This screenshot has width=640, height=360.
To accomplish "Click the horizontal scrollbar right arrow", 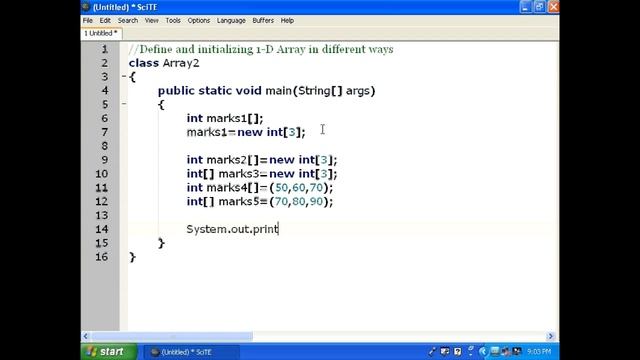I will coord(550,336).
